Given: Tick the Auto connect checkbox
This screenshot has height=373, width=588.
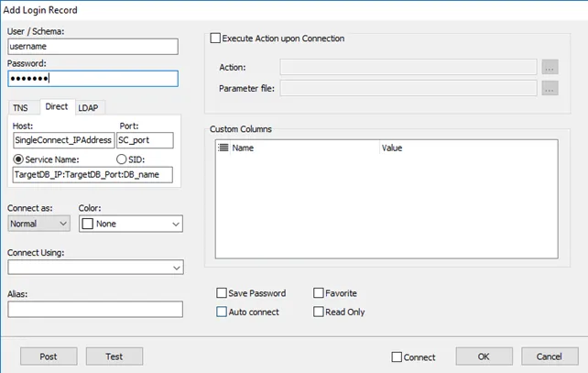Looking at the screenshot, I should (x=222, y=312).
